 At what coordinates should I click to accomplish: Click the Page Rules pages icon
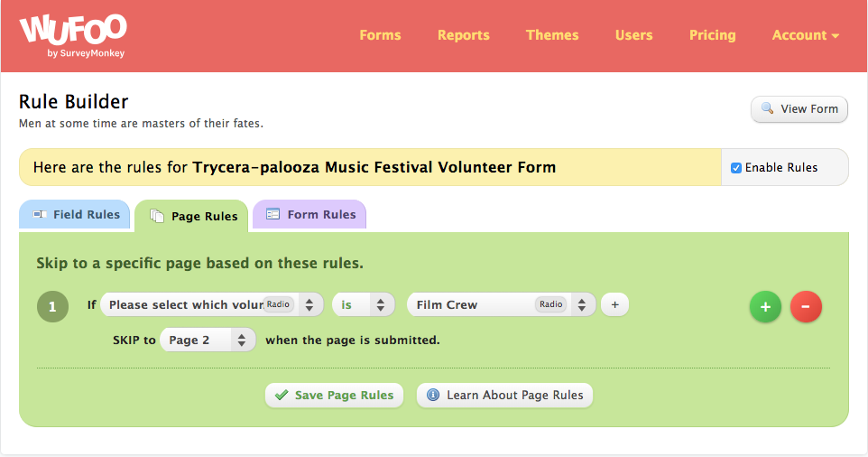157,216
